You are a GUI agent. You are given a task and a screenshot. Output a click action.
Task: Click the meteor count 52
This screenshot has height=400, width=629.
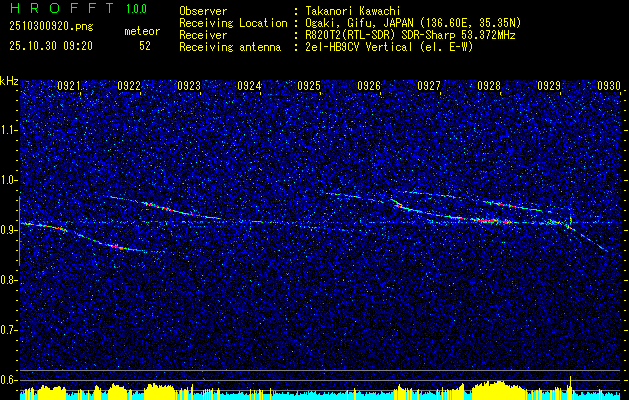point(145,46)
